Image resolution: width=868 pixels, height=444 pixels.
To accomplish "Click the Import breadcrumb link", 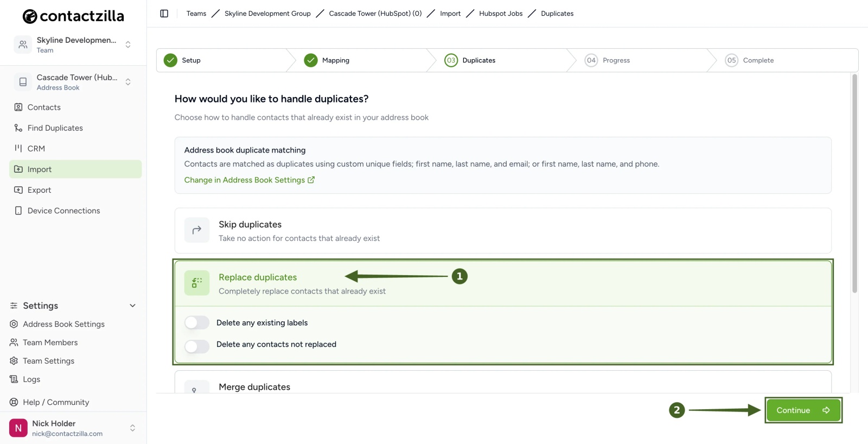I will pyautogui.click(x=450, y=14).
